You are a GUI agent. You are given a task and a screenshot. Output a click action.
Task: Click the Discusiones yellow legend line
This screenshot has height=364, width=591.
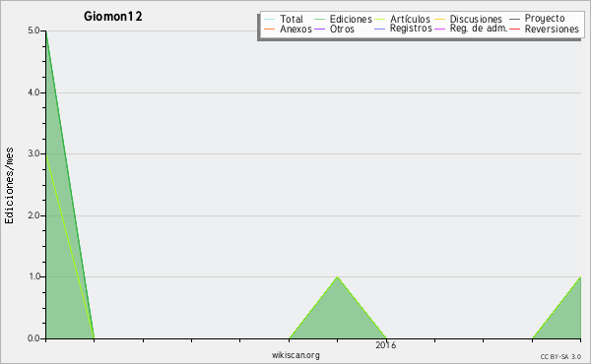(x=440, y=19)
